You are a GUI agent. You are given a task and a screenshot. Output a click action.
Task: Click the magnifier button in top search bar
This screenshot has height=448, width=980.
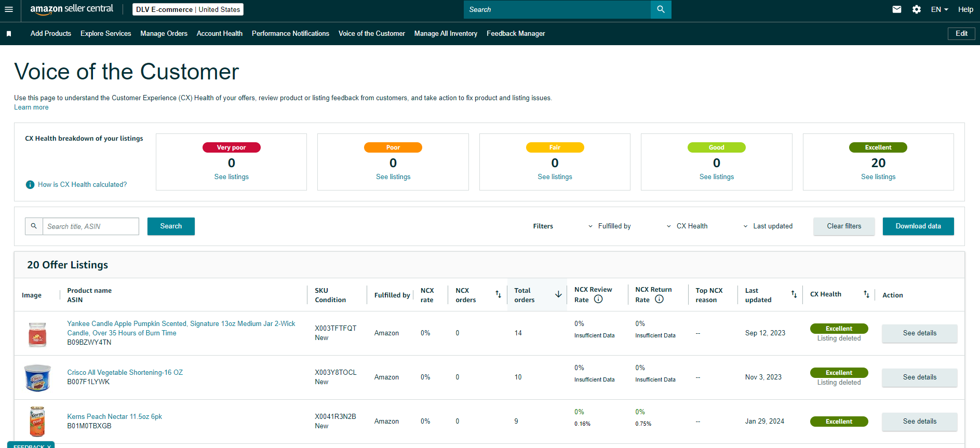click(x=661, y=9)
